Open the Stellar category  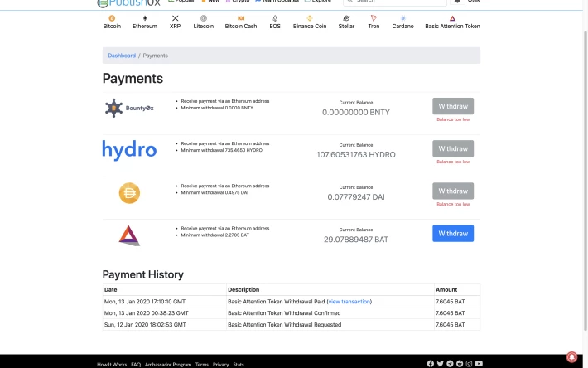tap(346, 22)
